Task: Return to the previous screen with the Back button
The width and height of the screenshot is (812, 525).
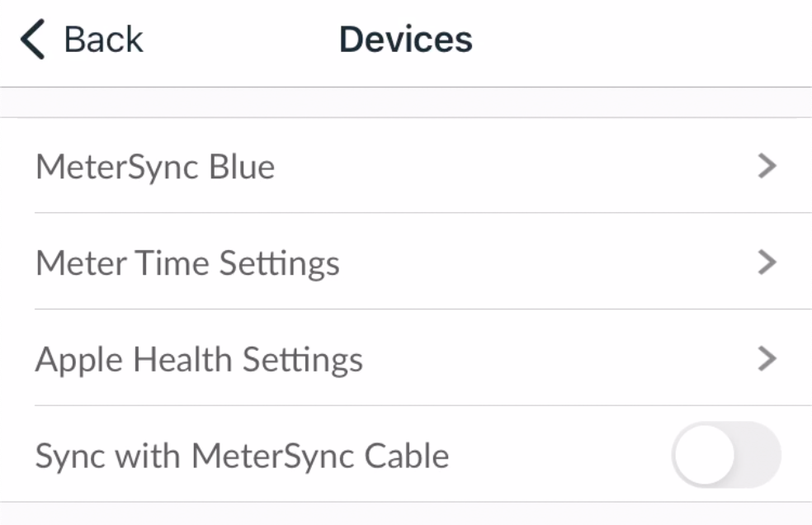Action: tap(81, 40)
